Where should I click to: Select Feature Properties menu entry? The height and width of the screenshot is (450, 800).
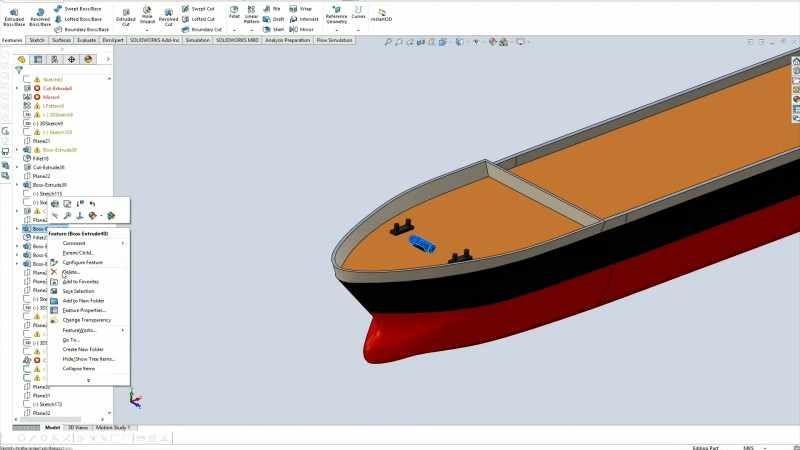tap(84, 310)
